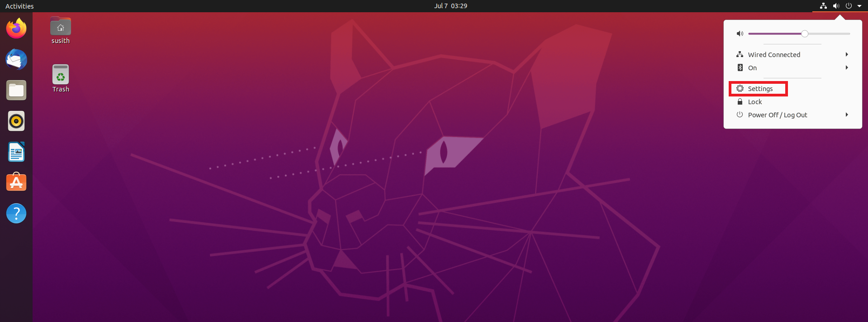Click the network icon in top bar

(x=823, y=6)
